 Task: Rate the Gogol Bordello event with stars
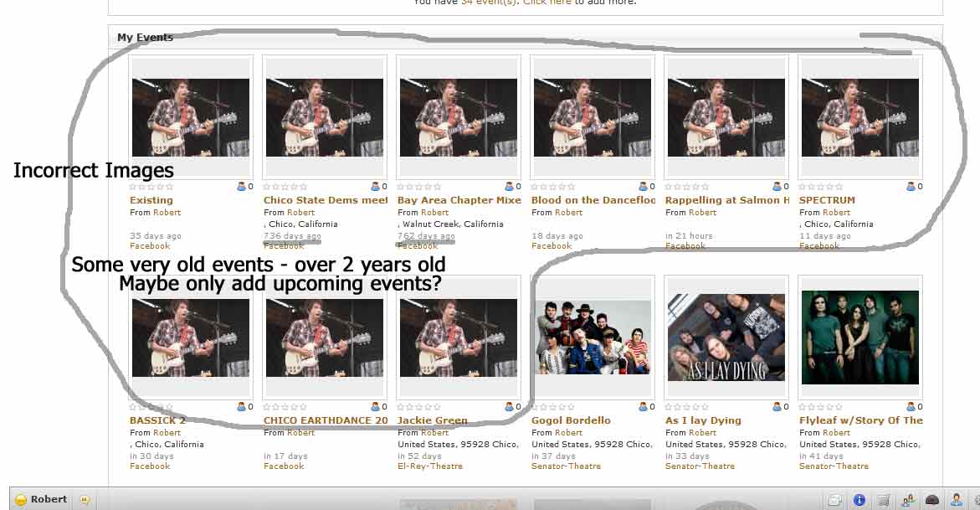(x=553, y=407)
